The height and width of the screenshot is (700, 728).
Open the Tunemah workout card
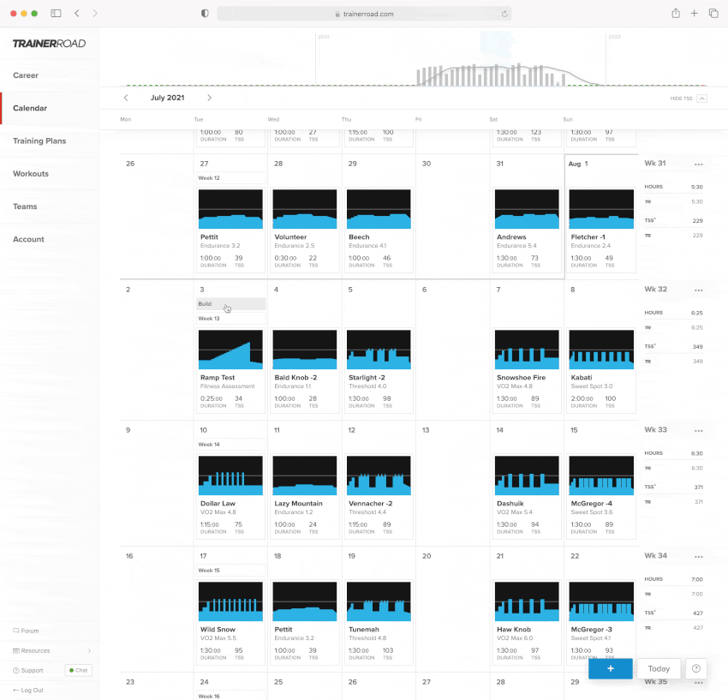379,622
